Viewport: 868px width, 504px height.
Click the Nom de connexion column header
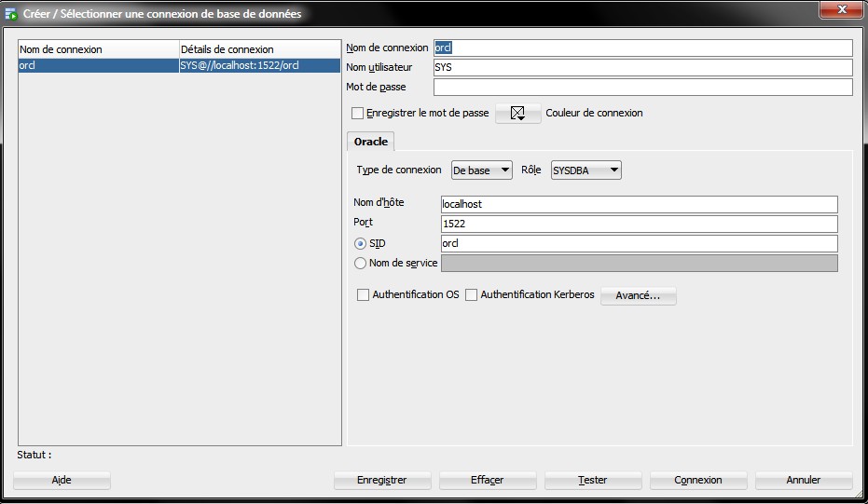coord(99,49)
